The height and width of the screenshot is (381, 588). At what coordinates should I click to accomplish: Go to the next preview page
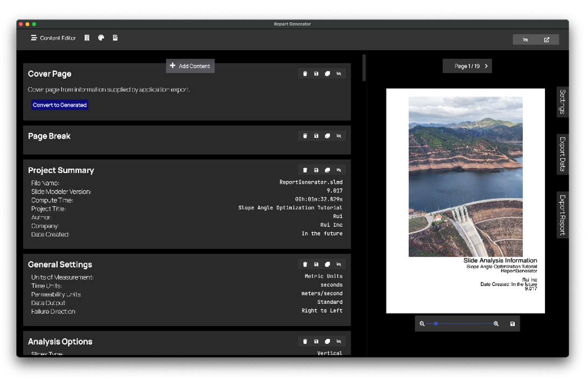486,66
